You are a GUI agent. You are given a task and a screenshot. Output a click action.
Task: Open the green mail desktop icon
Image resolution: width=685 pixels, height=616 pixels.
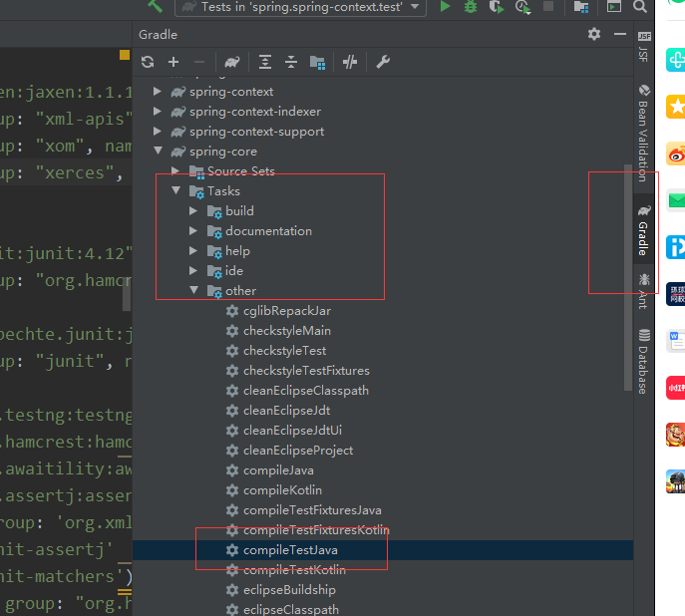coord(676,200)
